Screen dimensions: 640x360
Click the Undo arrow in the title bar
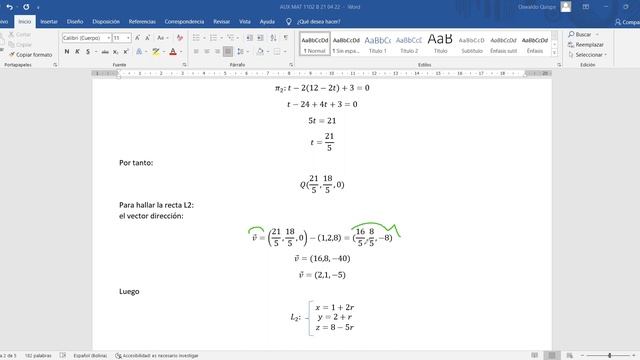coord(9,7)
